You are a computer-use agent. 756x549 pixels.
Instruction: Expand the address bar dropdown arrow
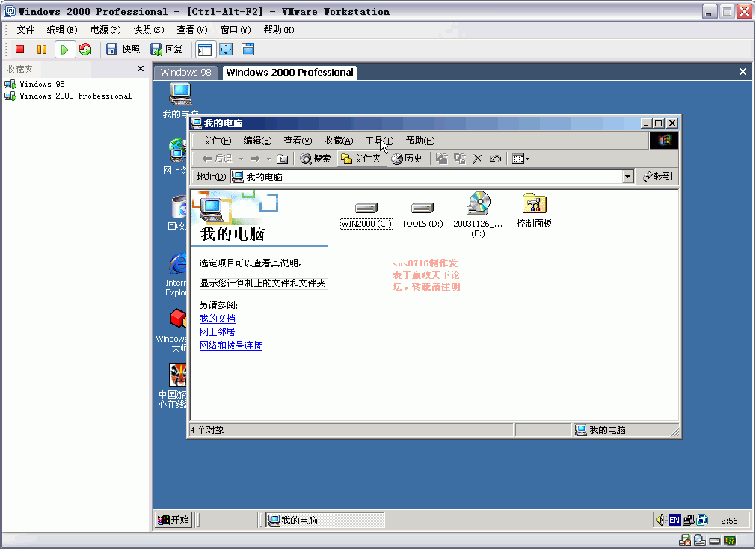pos(627,177)
